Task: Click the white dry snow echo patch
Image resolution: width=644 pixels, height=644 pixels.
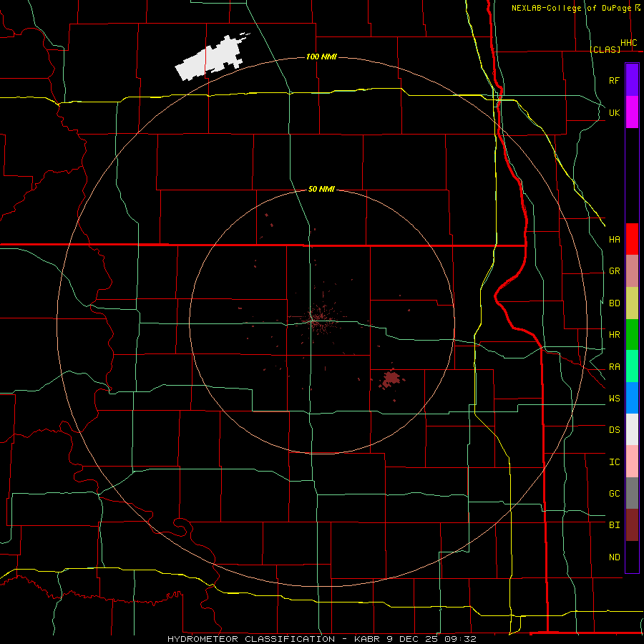Action: point(210,57)
